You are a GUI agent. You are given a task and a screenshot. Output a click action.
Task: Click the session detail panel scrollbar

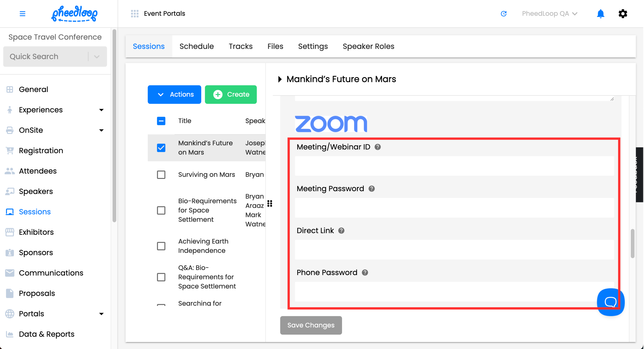632,244
